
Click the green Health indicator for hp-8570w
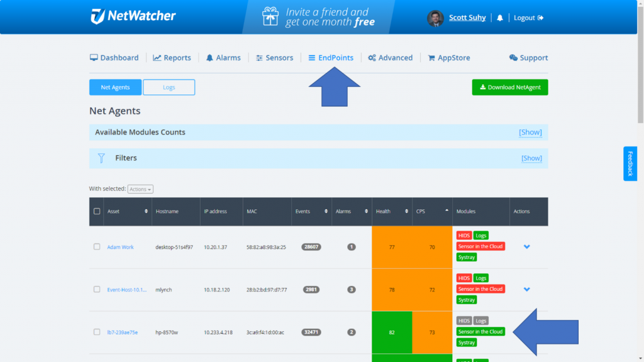click(391, 332)
